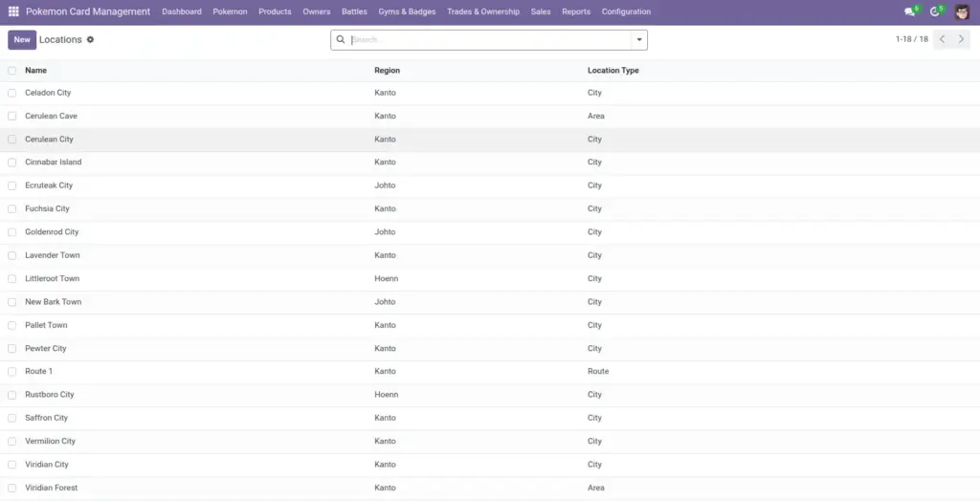Image resolution: width=980 pixels, height=501 pixels.
Task: Open the apps grid menu icon
Action: [x=13, y=11]
